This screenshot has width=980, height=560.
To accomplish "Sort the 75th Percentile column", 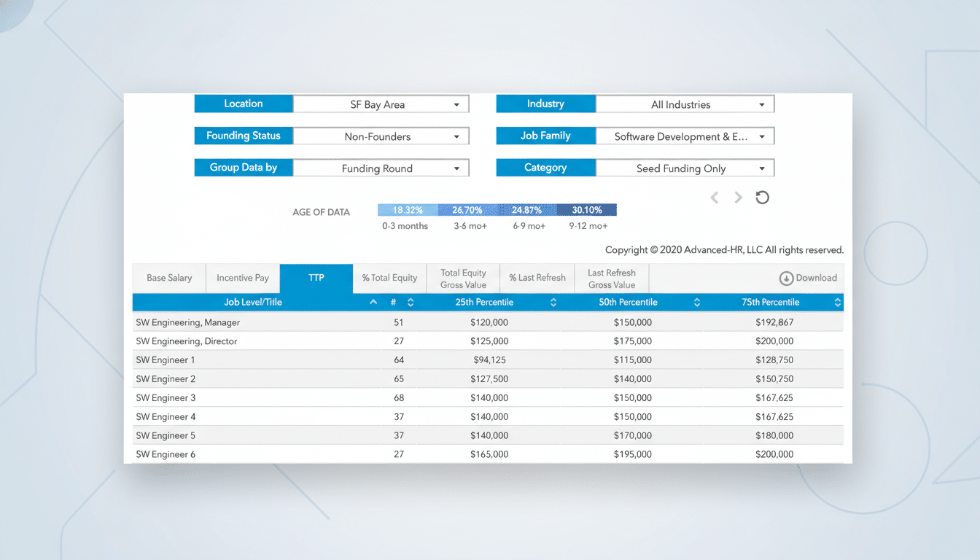I will click(837, 302).
